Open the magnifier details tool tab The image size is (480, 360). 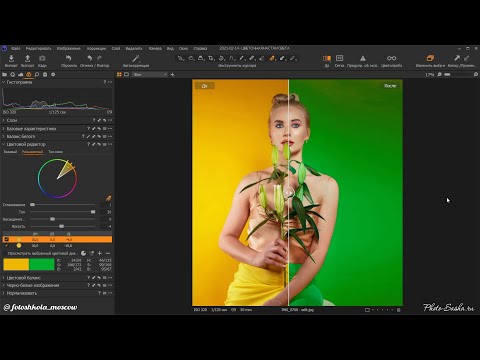(37, 75)
